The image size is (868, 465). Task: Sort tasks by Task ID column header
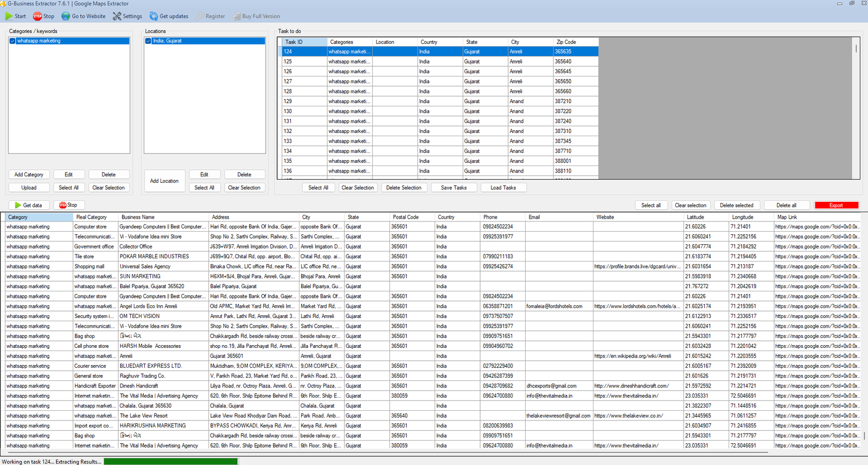click(294, 42)
